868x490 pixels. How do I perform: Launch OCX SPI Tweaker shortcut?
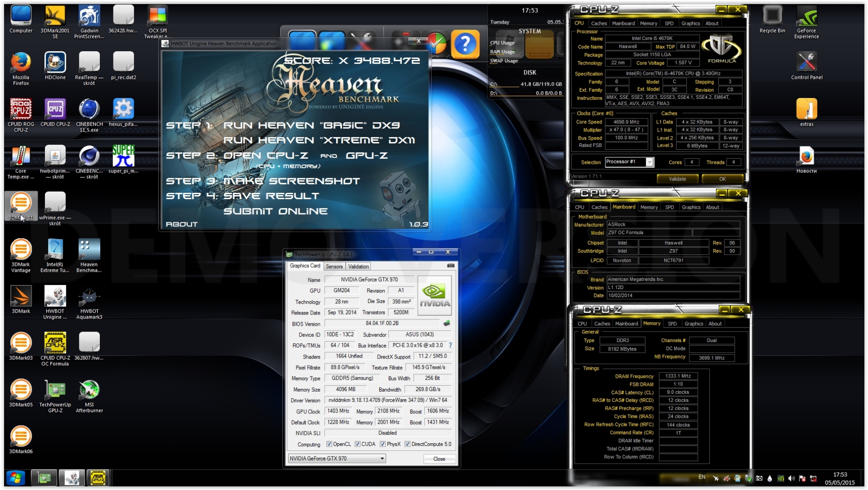pos(157,22)
